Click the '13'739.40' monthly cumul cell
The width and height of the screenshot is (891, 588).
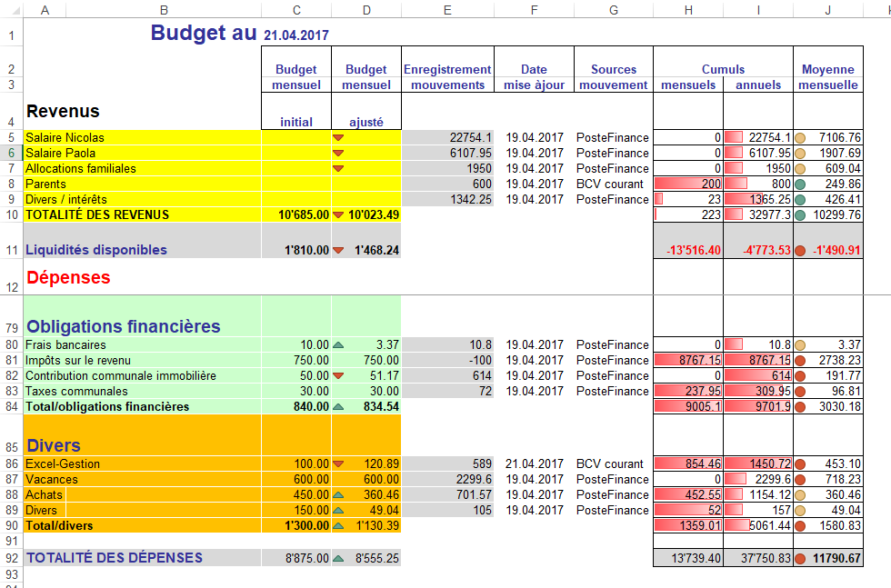pyautogui.click(x=688, y=558)
